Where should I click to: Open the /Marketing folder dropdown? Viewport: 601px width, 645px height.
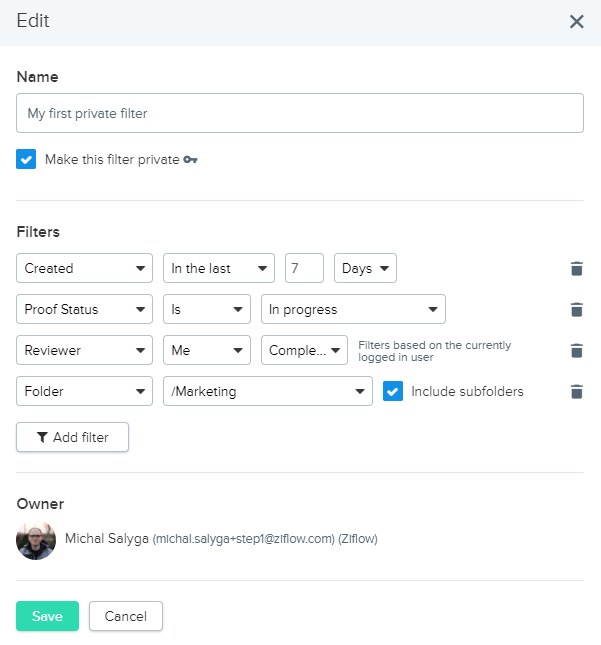tap(267, 391)
